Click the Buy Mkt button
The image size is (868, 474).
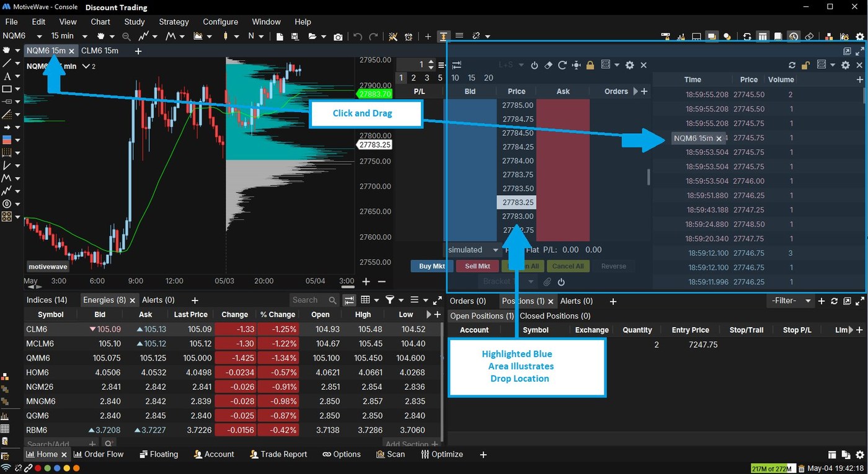tap(432, 266)
